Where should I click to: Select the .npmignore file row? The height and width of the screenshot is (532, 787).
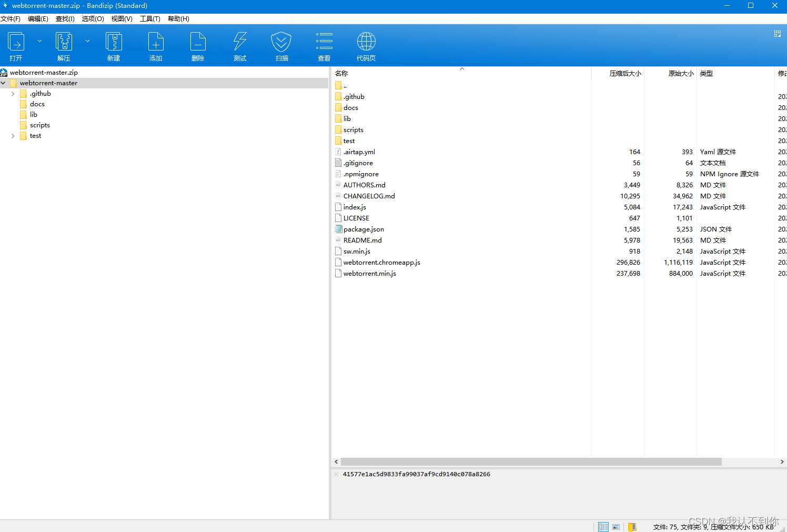point(559,174)
